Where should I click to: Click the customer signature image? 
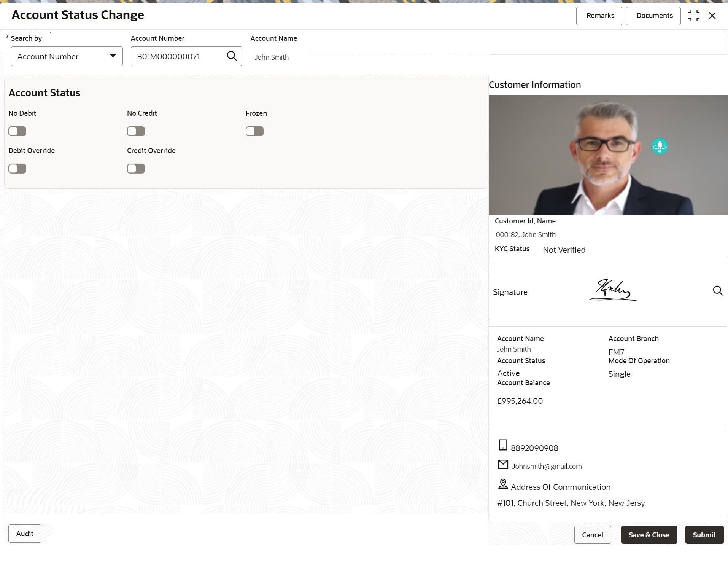point(613,290)
